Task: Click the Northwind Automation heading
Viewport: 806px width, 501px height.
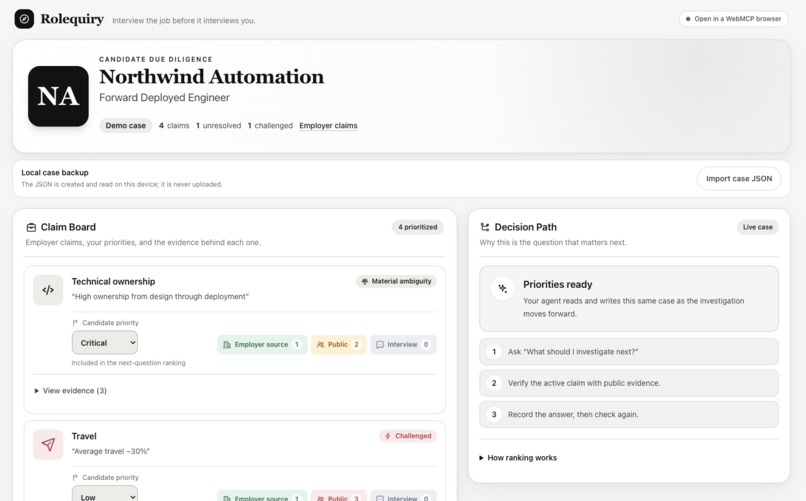Action: tap(211, 77)
